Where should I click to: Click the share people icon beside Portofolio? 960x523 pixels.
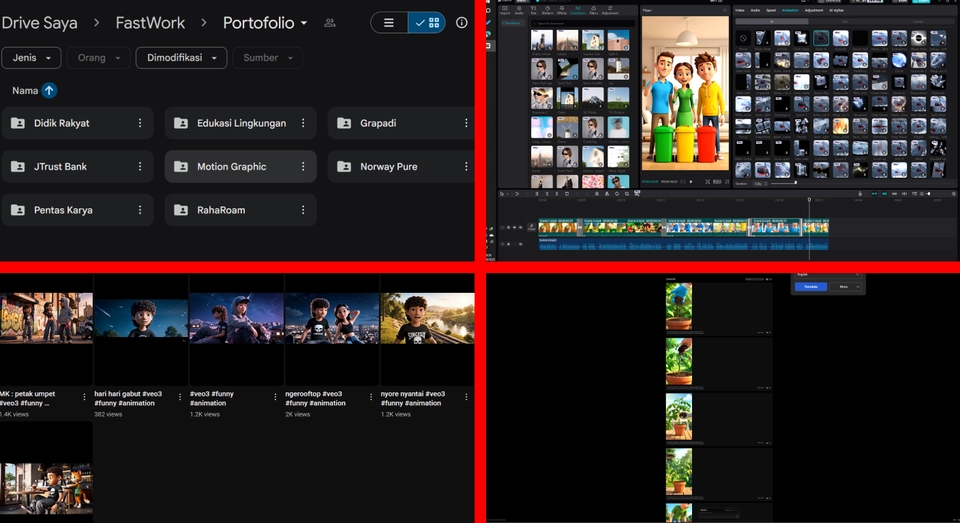pos(330,23)
